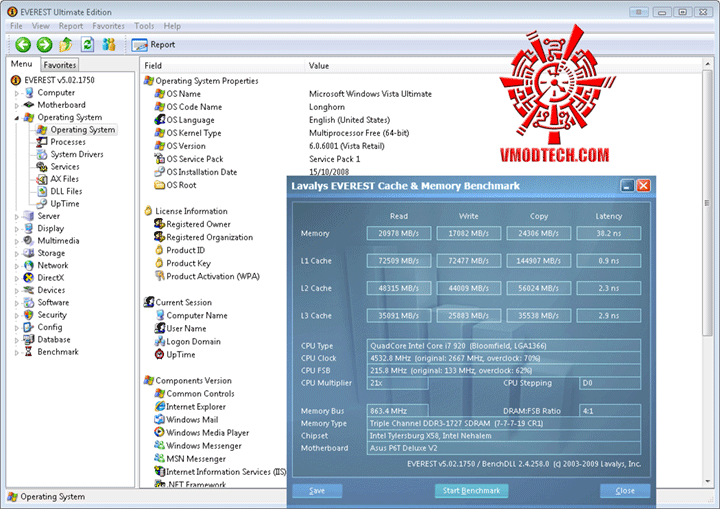Click the Server icon in the tree
The width and height of the screenshot is (720, 509).
[29, 216]
